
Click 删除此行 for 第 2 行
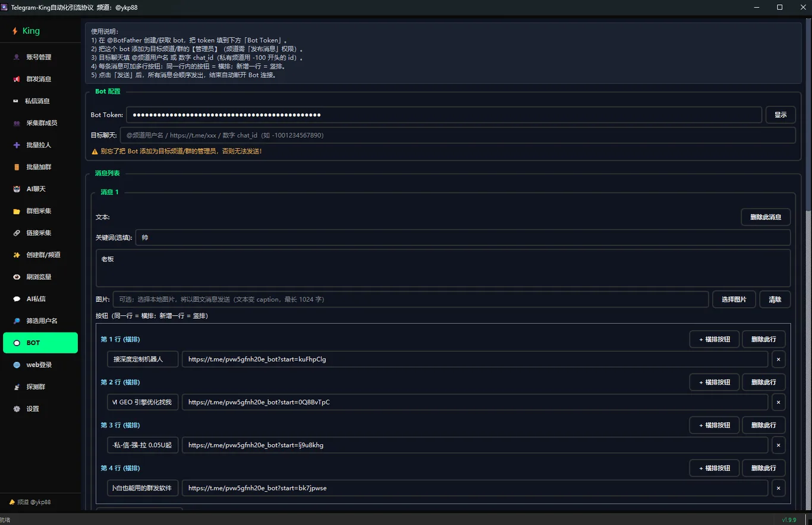tap(763, 382)
